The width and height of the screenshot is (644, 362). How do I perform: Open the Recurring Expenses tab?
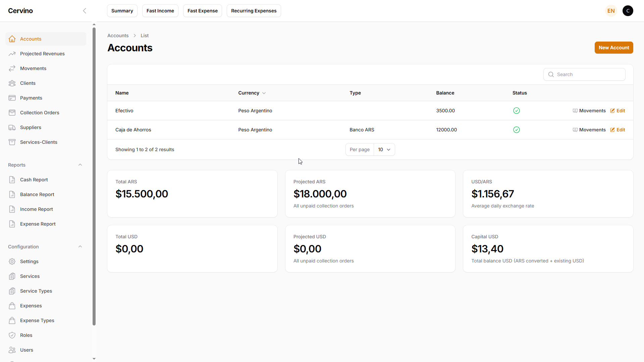point(254,11)
